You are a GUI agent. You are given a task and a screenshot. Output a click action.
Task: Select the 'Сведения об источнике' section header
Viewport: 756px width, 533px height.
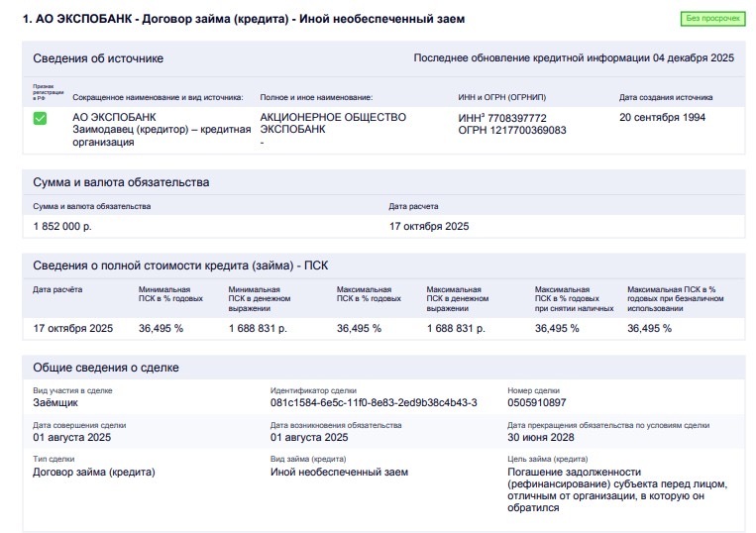pyautogui.click(x=98, y=58)
